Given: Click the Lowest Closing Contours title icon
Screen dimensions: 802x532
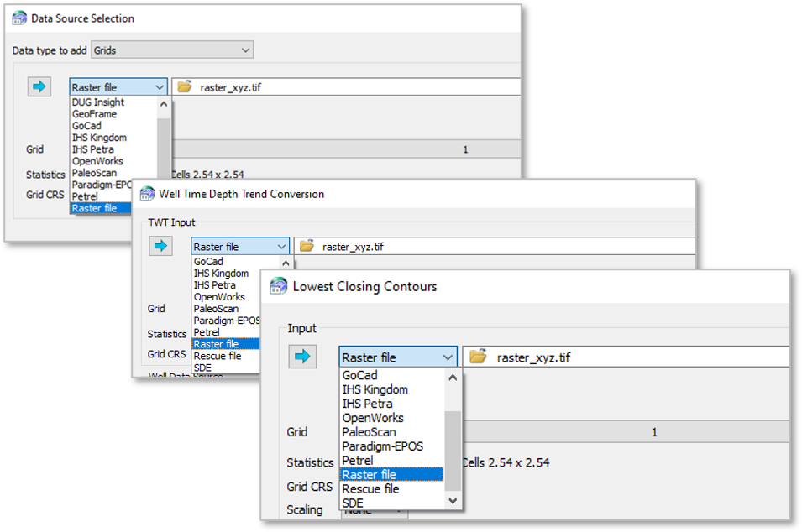Looking at the screenshot, I should pyautogui.click(x=279, y=286).
